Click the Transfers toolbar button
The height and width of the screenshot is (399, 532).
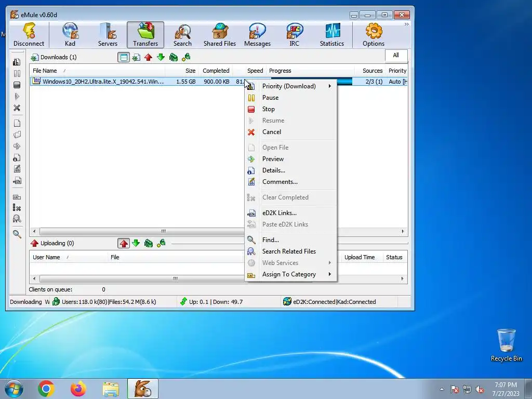tap(145, 35)
